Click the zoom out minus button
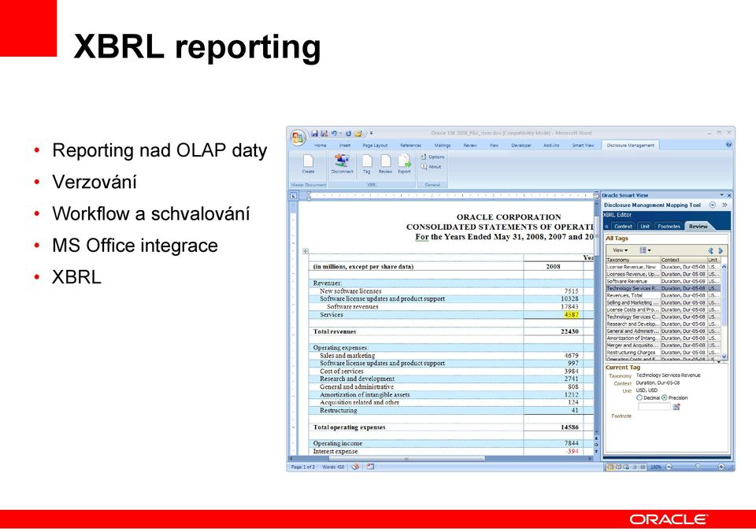 (x=669, y=467)
